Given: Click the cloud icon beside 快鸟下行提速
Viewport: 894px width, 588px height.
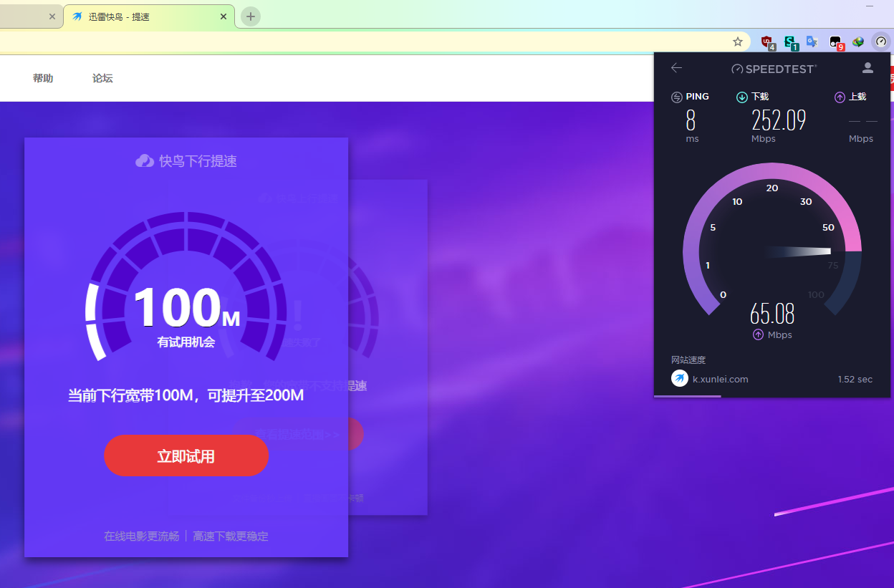Looking at the screenshot, I should (145, 161).
